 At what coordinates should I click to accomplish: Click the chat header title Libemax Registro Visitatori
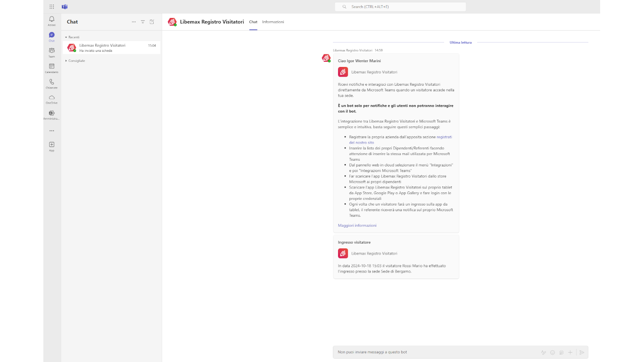212,22
